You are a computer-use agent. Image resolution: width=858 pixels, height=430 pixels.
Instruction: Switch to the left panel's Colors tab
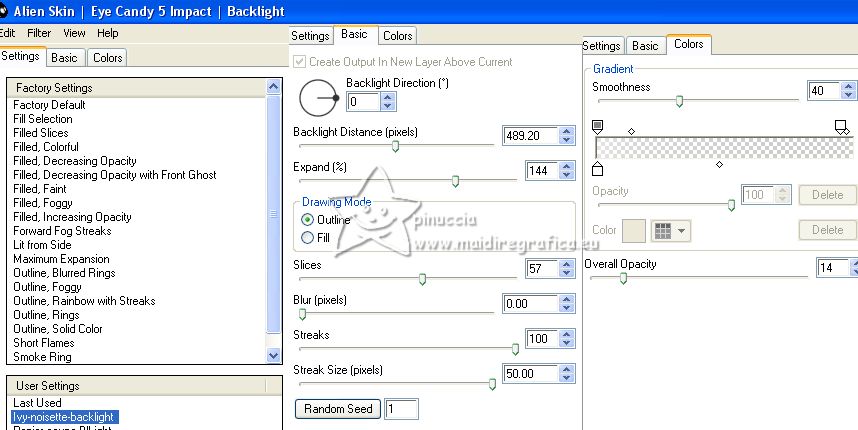[x=107, y=57]
